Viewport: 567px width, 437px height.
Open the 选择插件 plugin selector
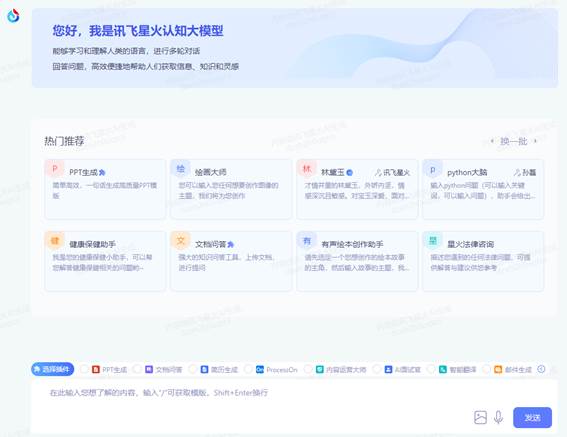(x=53, y=369)
